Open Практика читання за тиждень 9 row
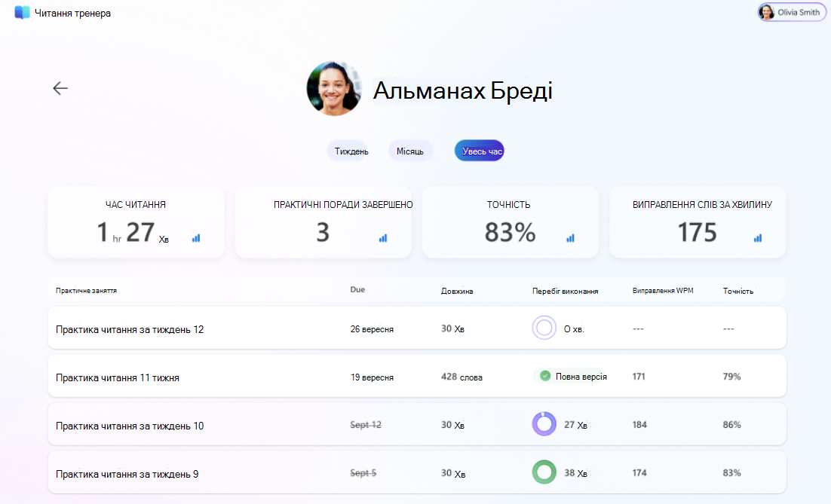Viewport: 831px width, 504px height. [x=416, y=472]
